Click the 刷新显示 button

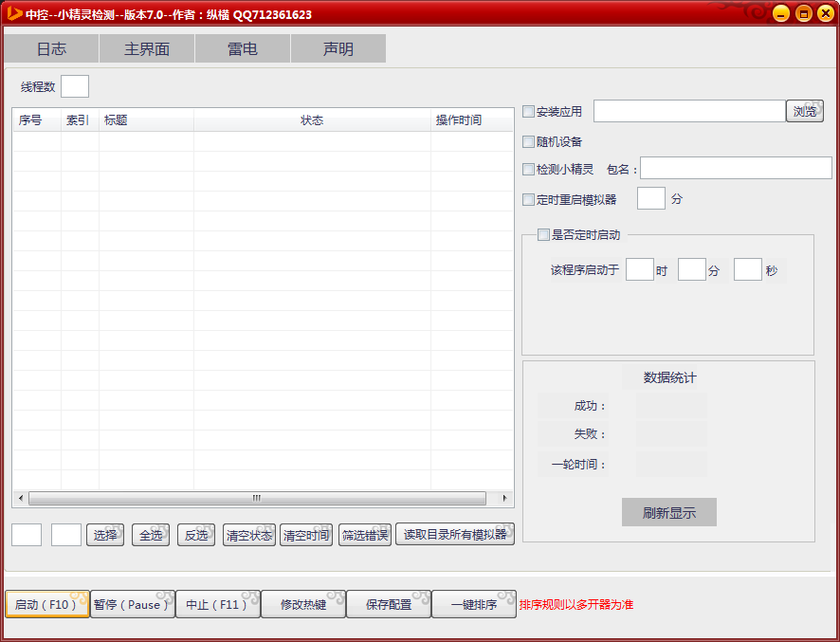pos(669,512)
